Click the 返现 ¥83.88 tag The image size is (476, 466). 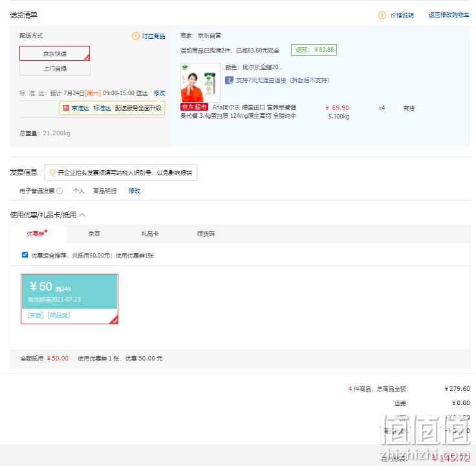pos(314,50)
